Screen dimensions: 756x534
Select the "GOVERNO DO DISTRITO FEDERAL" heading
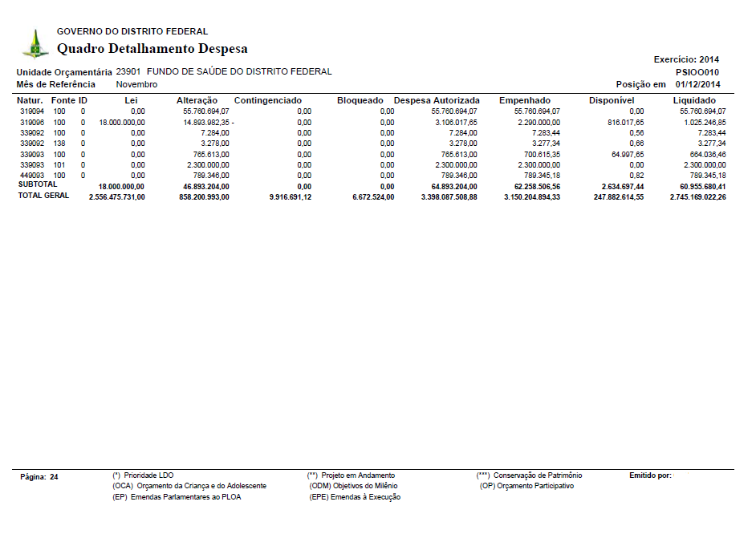coord(132,31)
